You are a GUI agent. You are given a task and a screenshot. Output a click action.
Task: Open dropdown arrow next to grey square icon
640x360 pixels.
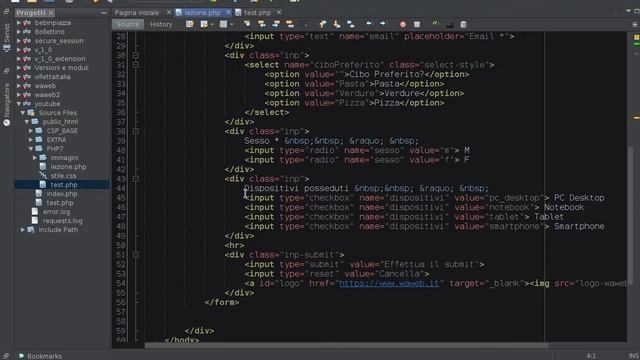pos(231,24)
